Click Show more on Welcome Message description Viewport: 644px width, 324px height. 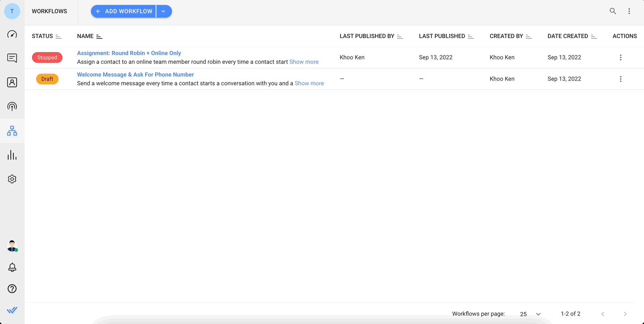click(x=309, y=83)
